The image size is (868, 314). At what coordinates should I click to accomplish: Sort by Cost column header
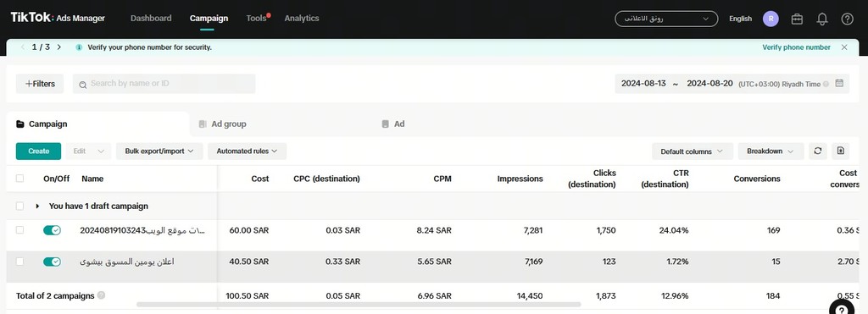pyautogui.click(x=259, y=179)
